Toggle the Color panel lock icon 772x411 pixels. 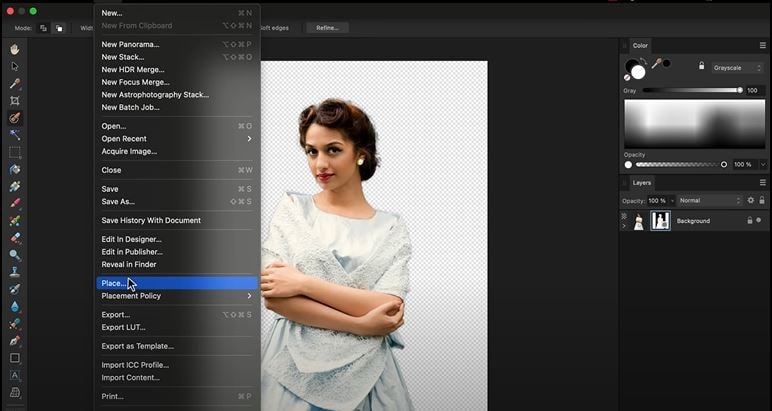702,65
